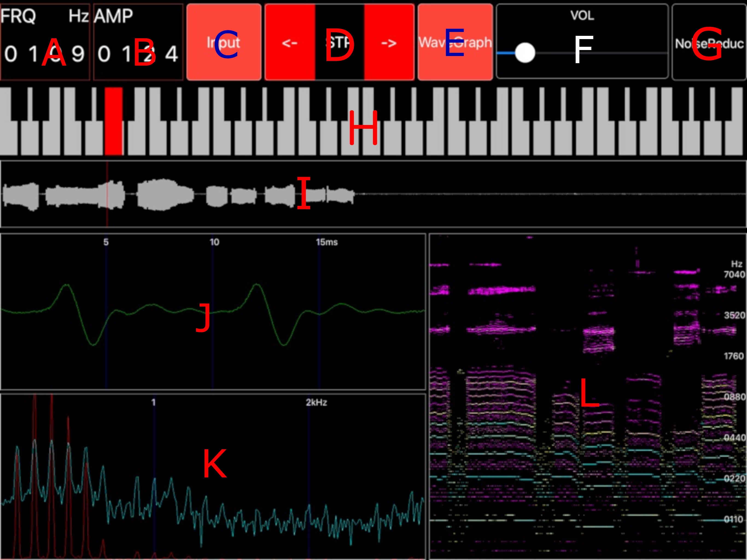Click the 5 ms marker in the waveform graph

[x=106, y=242]
